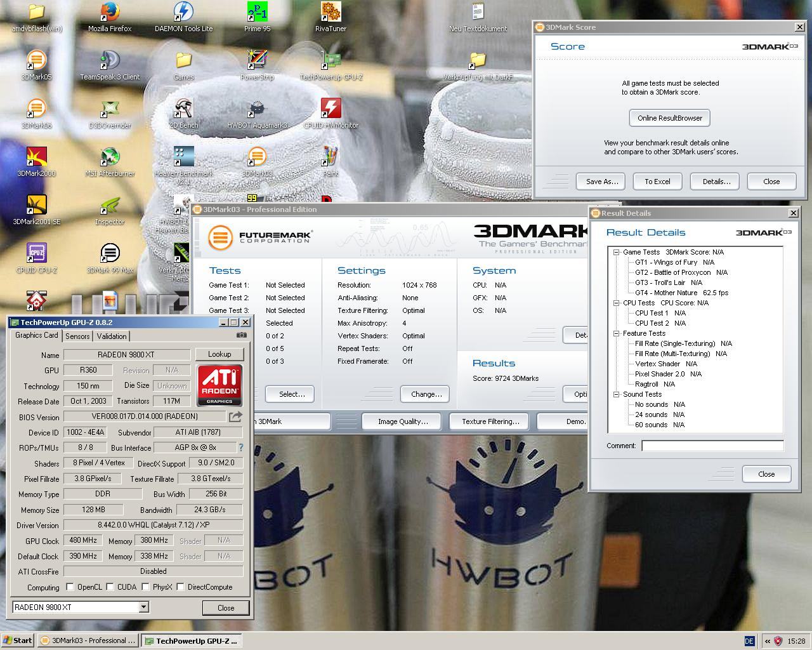This screenshot has height=650, width=812.
Task: Open Image Quality... in 3DMark03
Action: tap(403, 421)
